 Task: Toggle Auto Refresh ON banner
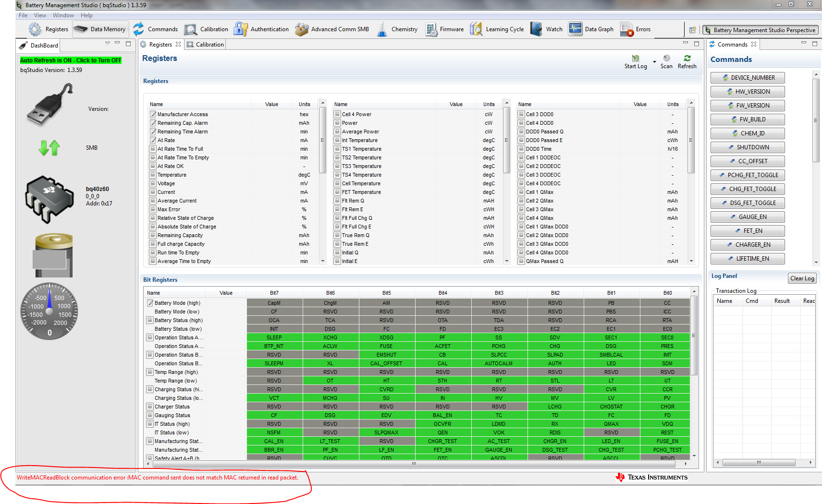pos(71,60)
